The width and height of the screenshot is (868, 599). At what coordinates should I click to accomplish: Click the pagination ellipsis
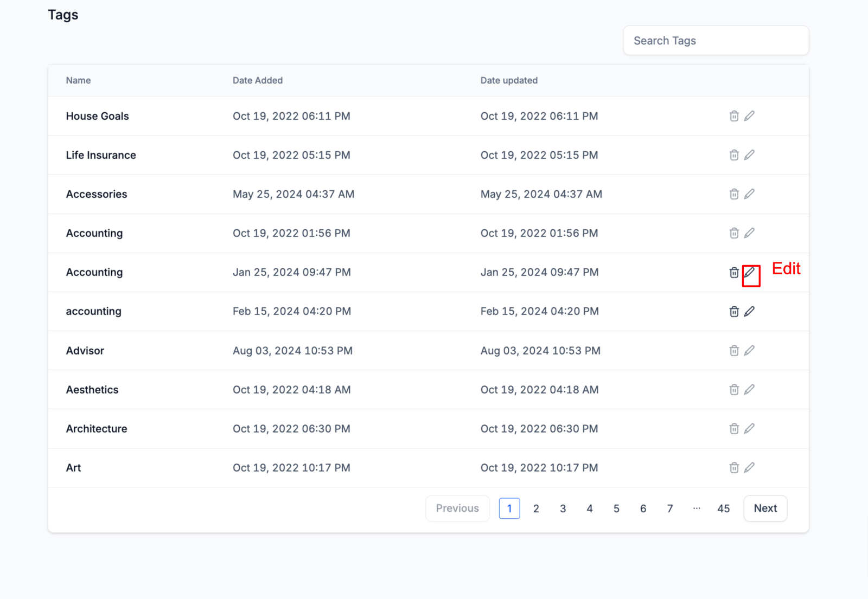tap(697, 508)
